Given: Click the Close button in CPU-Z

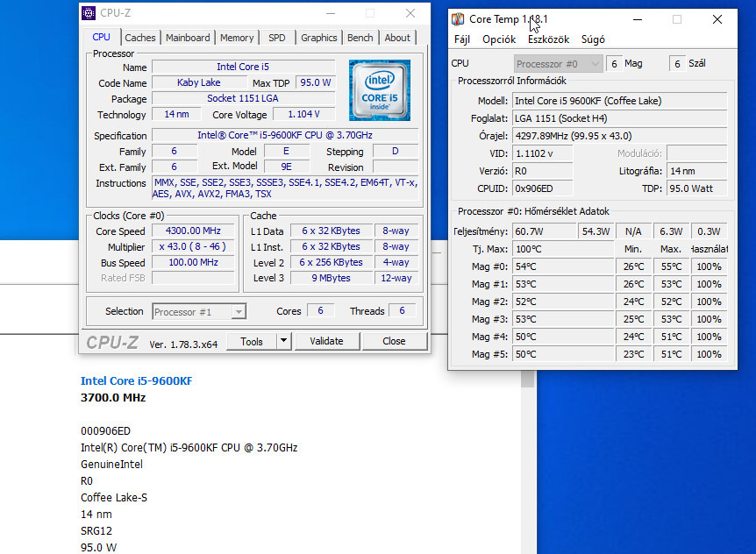Looking at the screenshot, I should point(394,341).
